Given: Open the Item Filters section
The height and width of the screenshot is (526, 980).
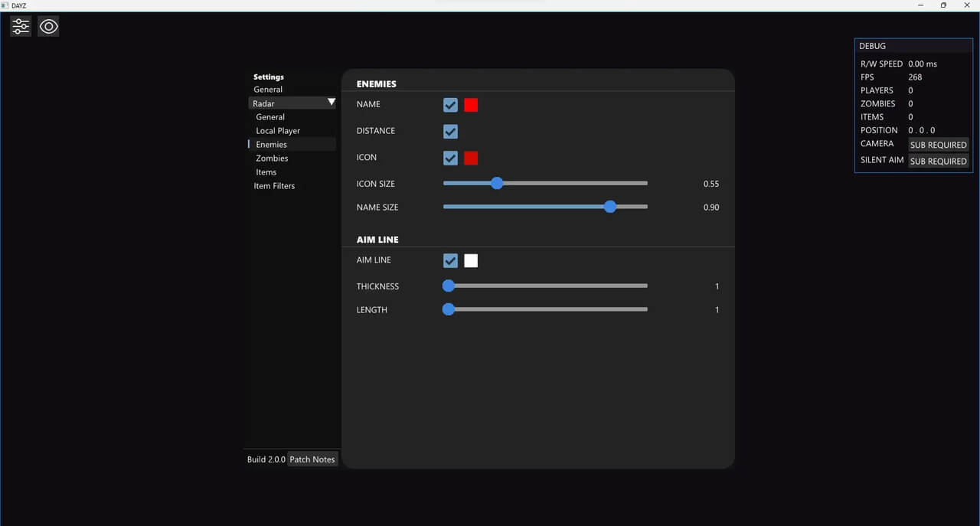Looking at the screenshot, I should click(x=274, y=186).
